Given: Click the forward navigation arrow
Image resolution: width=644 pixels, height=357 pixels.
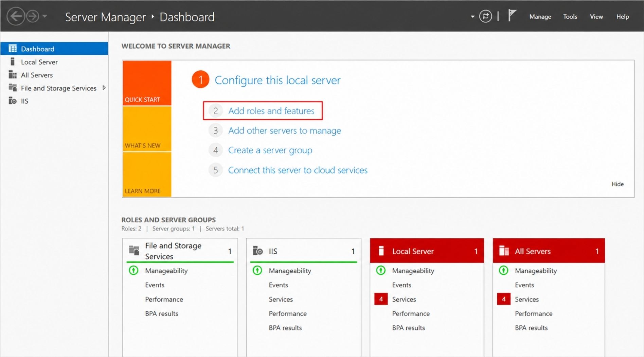Looking at the screenshot, I should (x=33, y=16).
